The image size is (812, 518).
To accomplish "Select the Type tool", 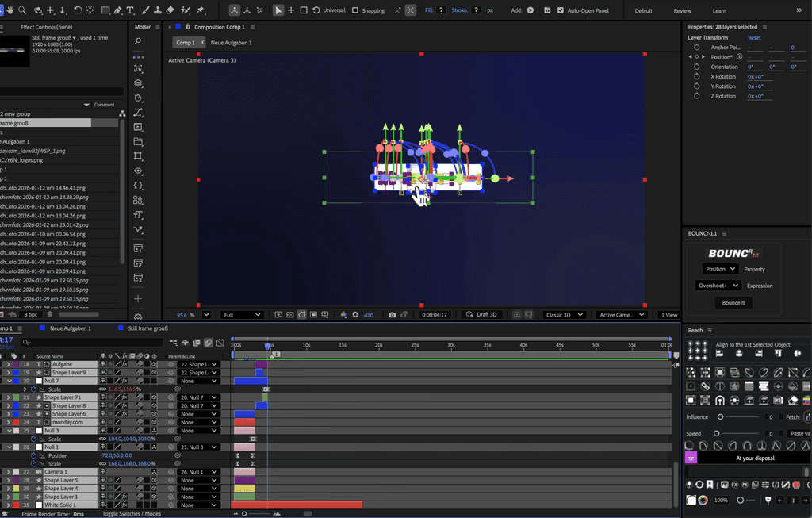I will pyautogui.click(x=130, y=10).
